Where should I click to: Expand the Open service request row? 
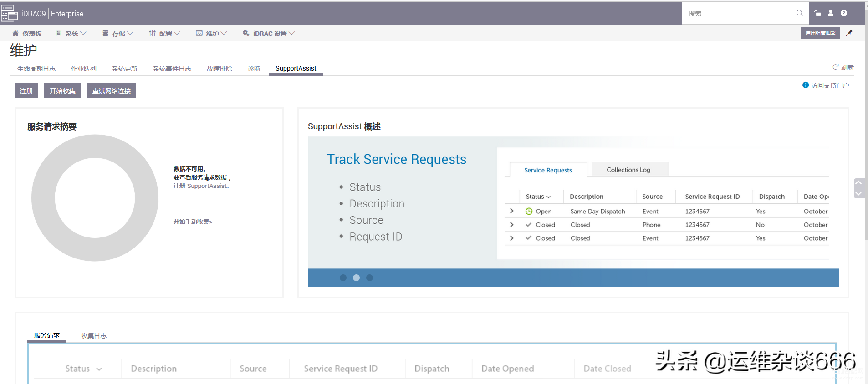512,211
